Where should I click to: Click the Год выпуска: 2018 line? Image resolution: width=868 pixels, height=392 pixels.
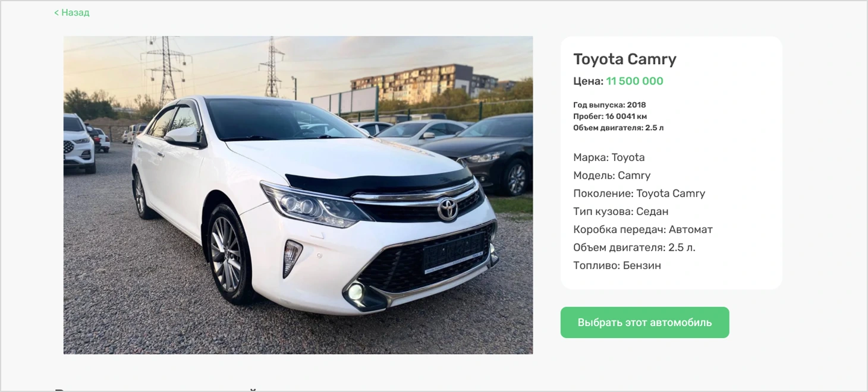pos(609,105)
